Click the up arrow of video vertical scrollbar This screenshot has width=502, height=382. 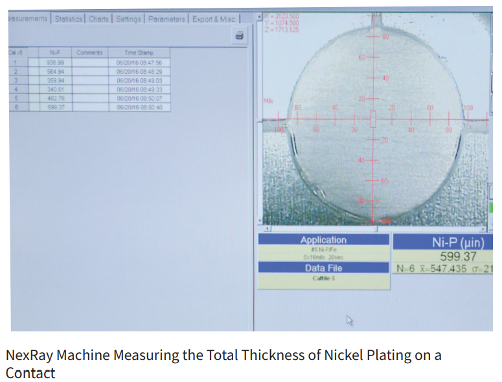tap(260, 16)
